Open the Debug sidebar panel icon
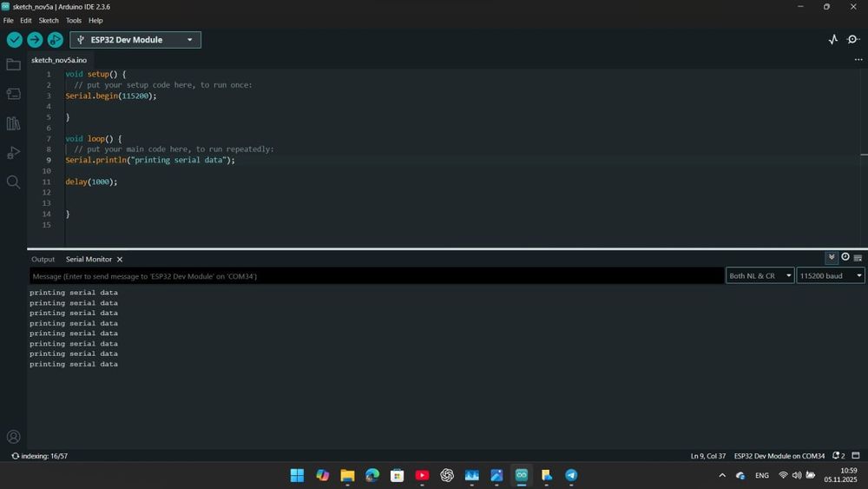The image size is (868, 489). click(x=13, y=152)
